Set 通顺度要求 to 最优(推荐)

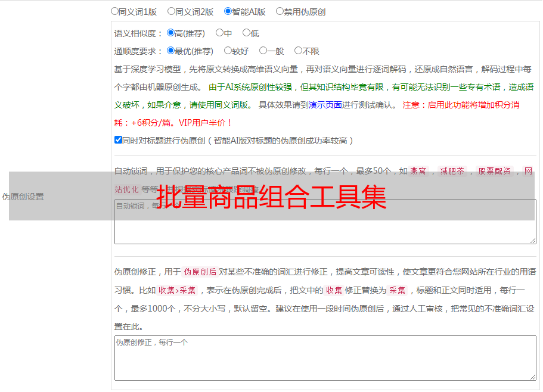pyautogui.click(x=170, y=51)
